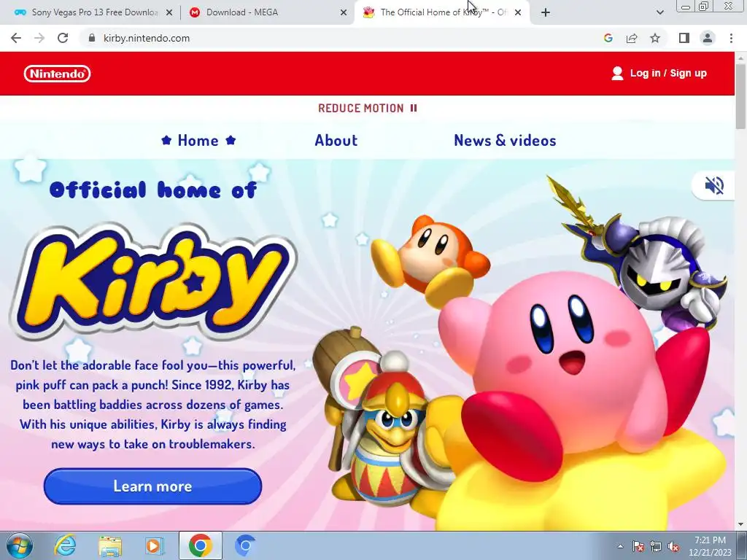This screenshot has width=747, height=560.
Task: Launch Internet Explorer from the taskbar
Action: point(65,545)
